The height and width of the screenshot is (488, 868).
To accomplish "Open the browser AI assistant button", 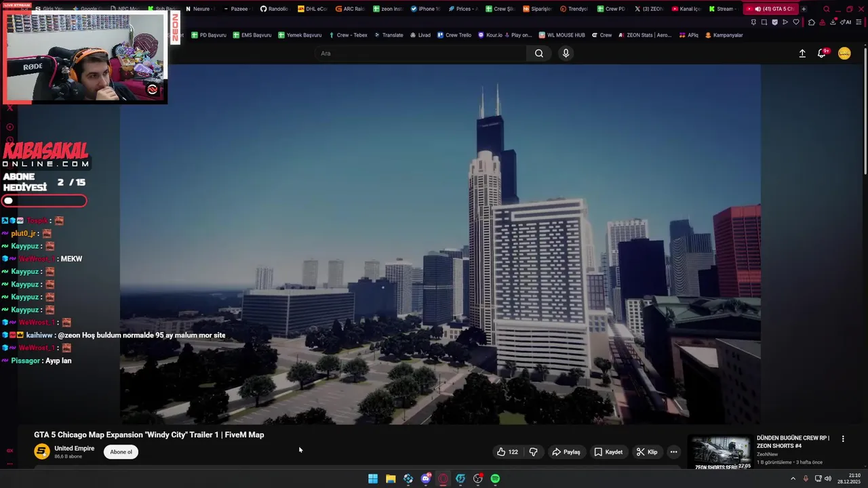I will (x=845, y=22).
